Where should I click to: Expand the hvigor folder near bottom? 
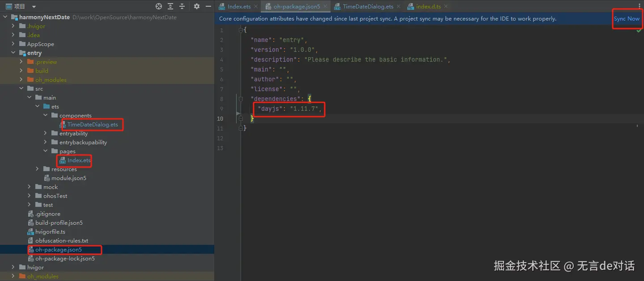(13, 267)
